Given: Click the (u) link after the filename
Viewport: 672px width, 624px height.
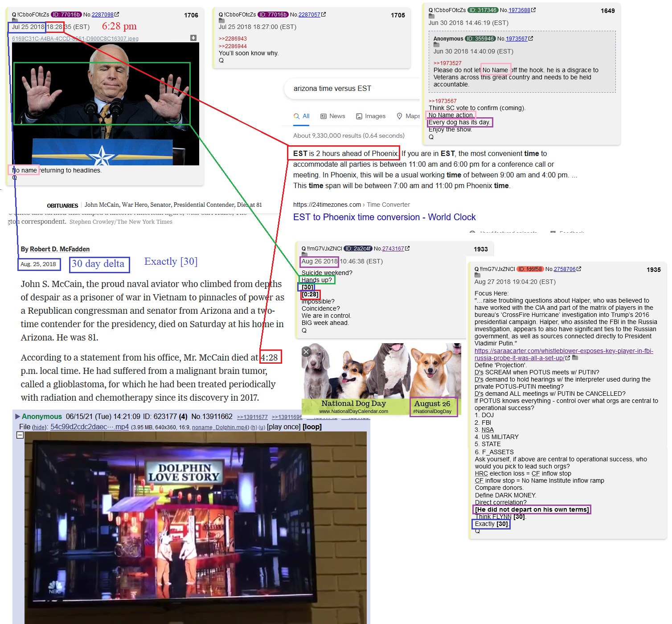Looking at the screenshot, I should [x=262, y=427].
